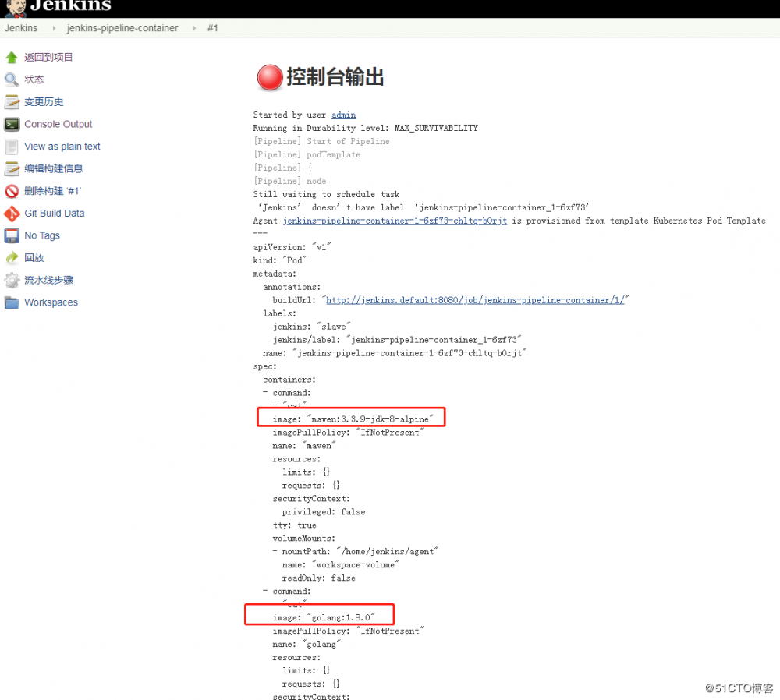Click the 流水线步骤 gear icon
Screen dimensions: 780x700
click(12, 280)
